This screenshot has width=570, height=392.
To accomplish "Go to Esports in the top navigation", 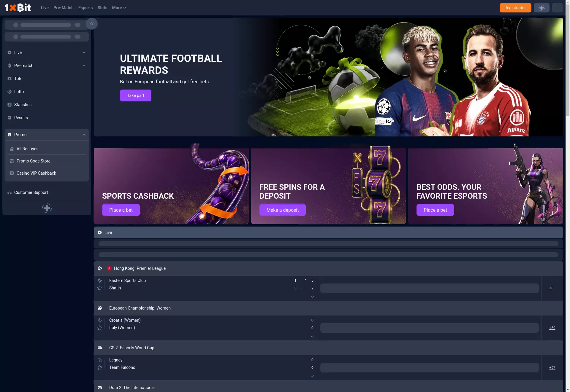I will (x=85, y=8).
